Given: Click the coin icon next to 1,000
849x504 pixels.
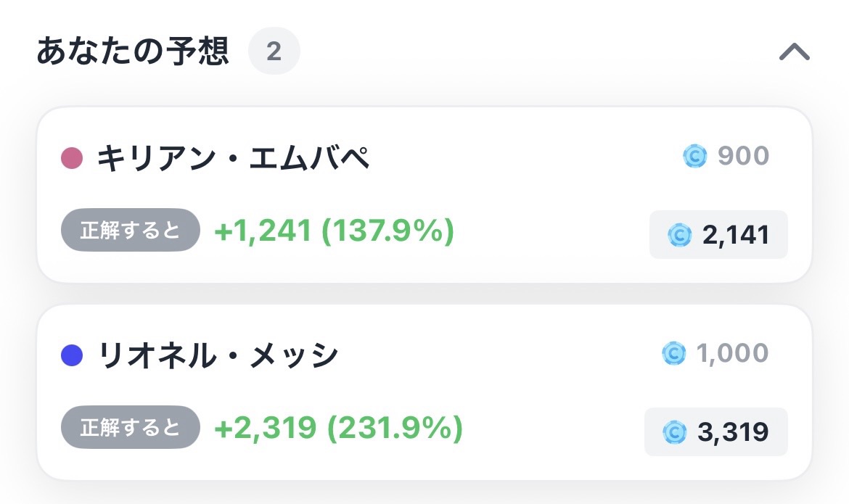Looking at the screenshot, I should (674, 353).
